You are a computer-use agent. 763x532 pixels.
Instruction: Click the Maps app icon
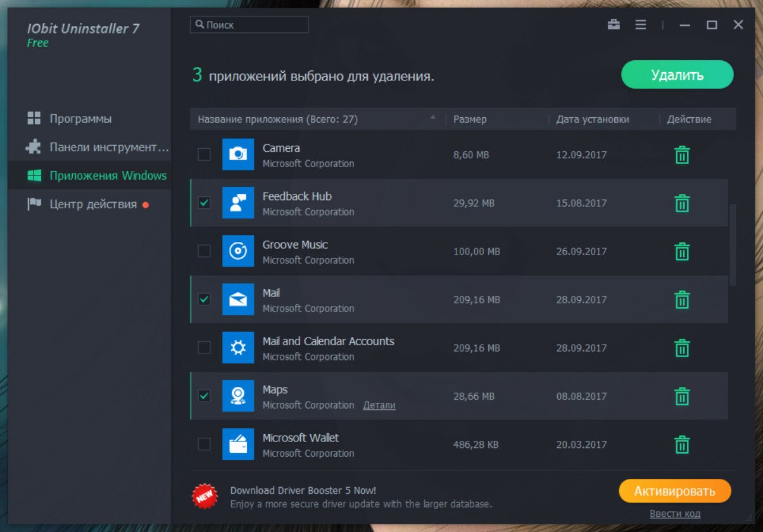click(x=238, y=396)
